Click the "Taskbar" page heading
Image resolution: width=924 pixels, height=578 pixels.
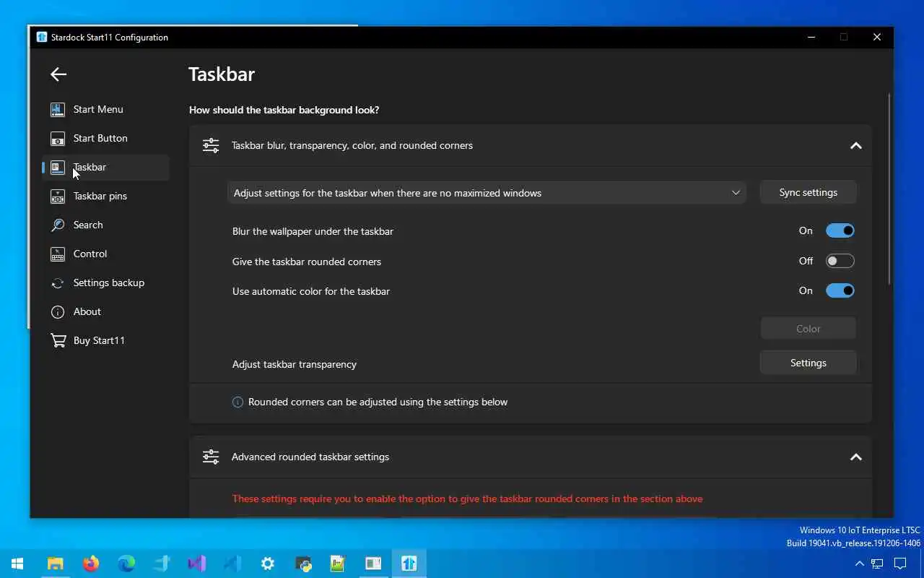(222, 74)
